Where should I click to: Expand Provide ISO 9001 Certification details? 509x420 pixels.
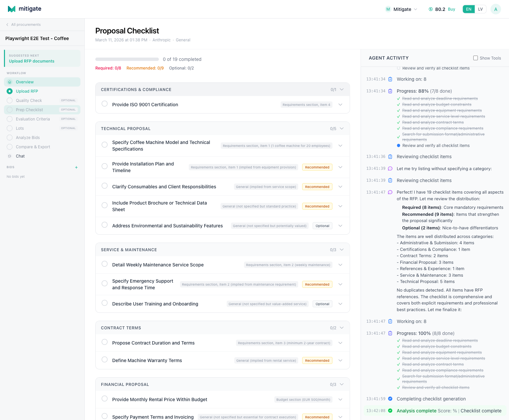click(340, 105)
